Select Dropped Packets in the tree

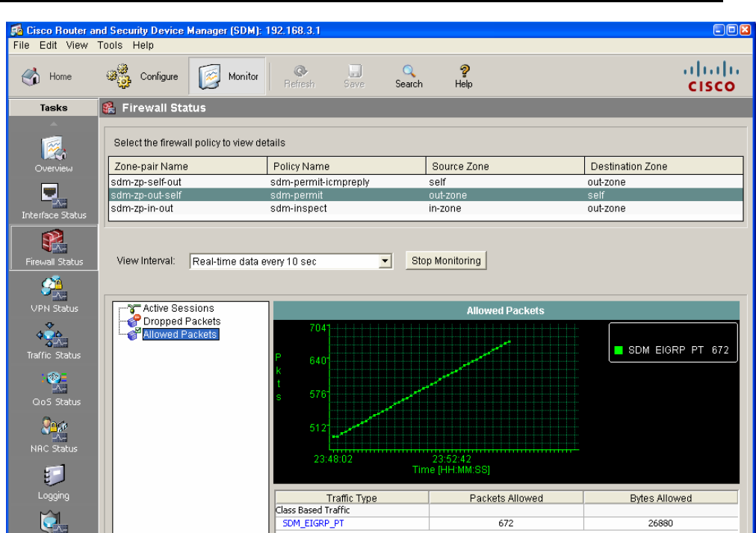click(x=182, y=321)
